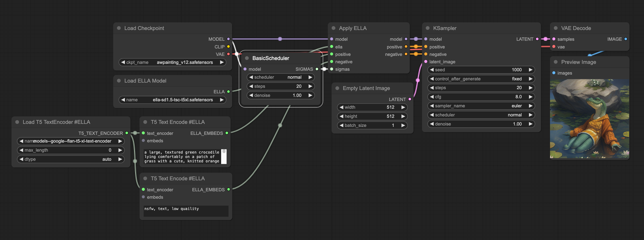644x240 pixels.
Task: Increase max_length with right arrow
Action: pyautogui.click(x=120, y=150)
